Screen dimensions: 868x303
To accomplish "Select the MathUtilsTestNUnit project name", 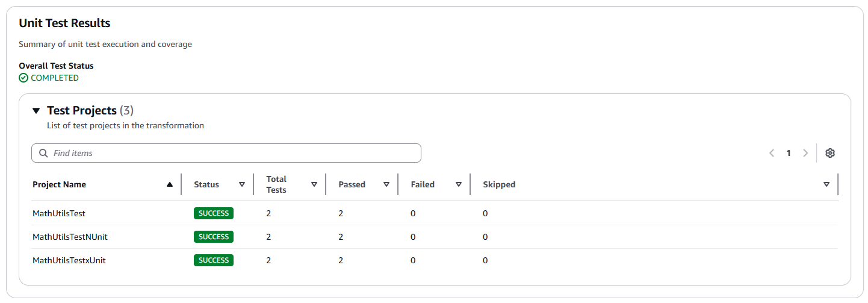I will 70,237.
